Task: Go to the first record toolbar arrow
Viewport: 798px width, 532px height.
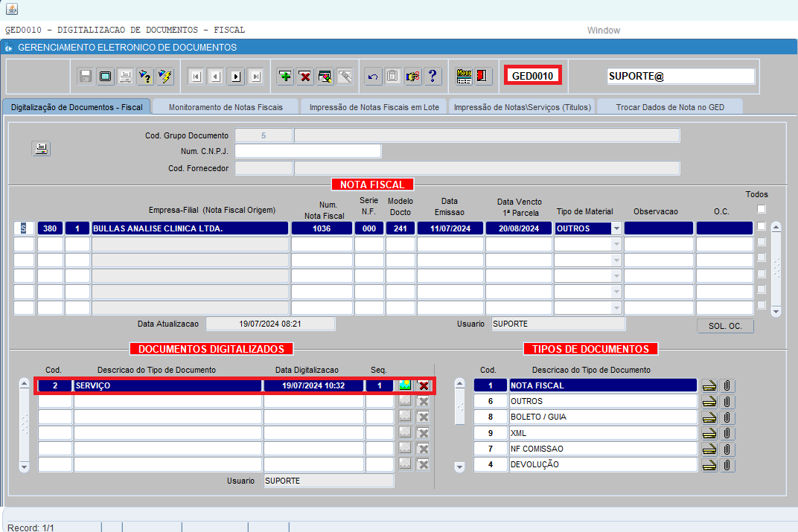Action: click(196, 77)
